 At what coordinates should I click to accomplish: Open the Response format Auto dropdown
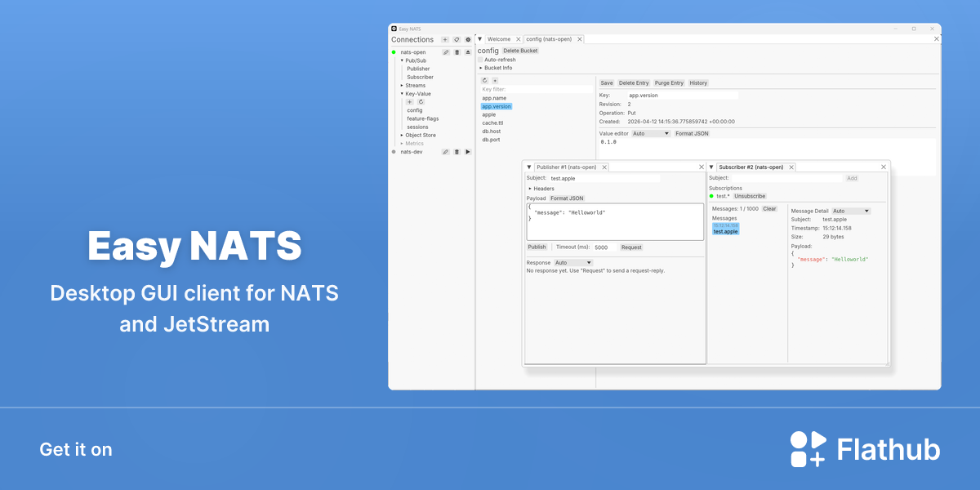click(x=573, y=263)
